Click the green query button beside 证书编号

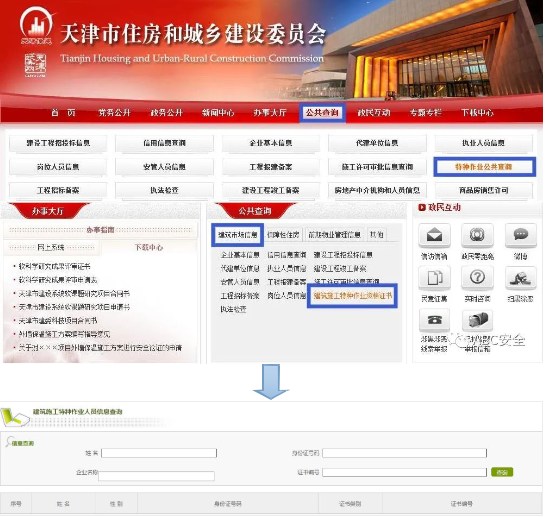[502, 472]
